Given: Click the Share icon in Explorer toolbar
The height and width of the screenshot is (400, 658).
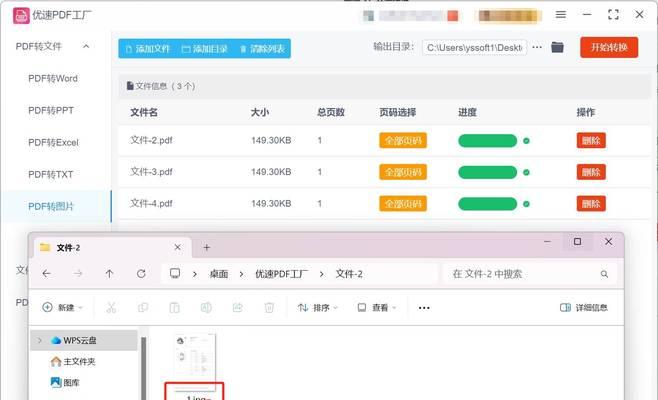Looking at the screenshot, I should (238, 308).
